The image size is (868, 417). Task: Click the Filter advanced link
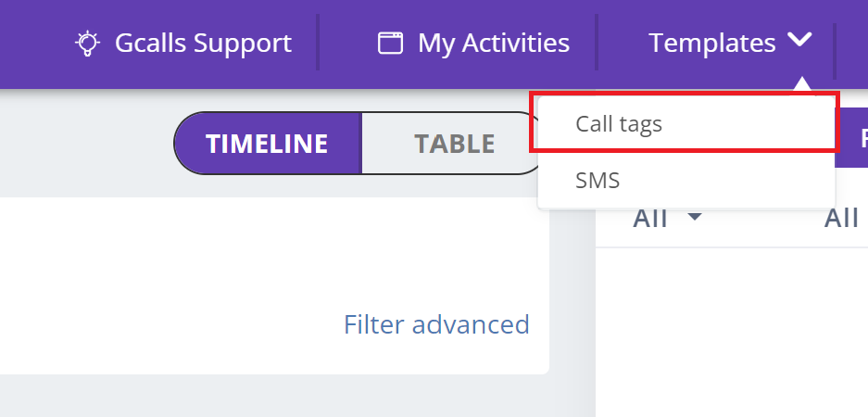[x=436, y=324]
